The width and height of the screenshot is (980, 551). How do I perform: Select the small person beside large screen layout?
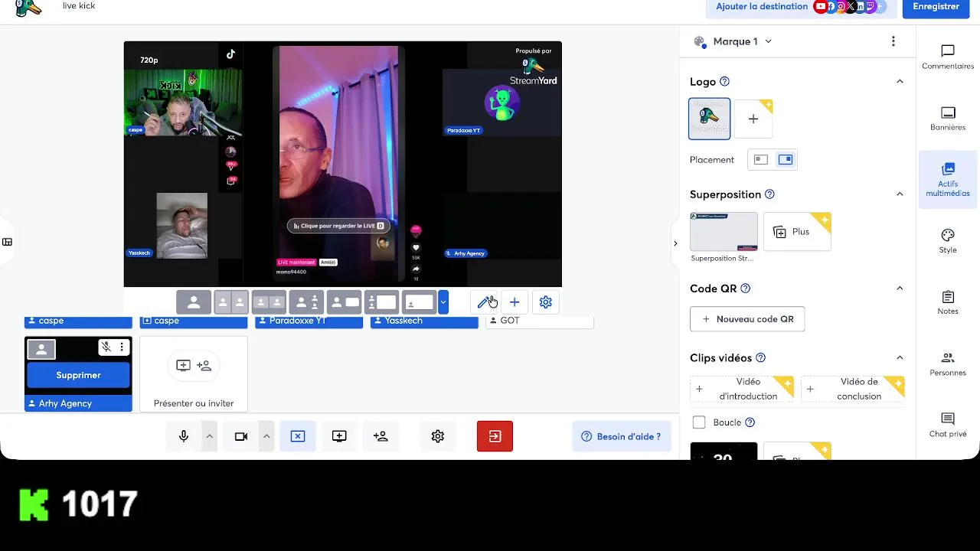point(381,302)
